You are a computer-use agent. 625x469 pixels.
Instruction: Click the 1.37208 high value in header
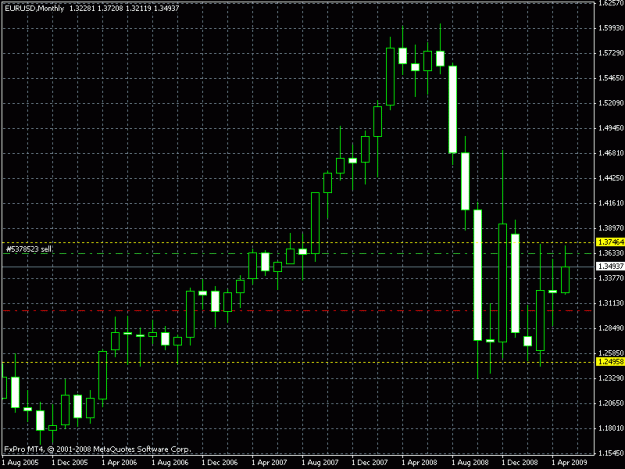110,8
